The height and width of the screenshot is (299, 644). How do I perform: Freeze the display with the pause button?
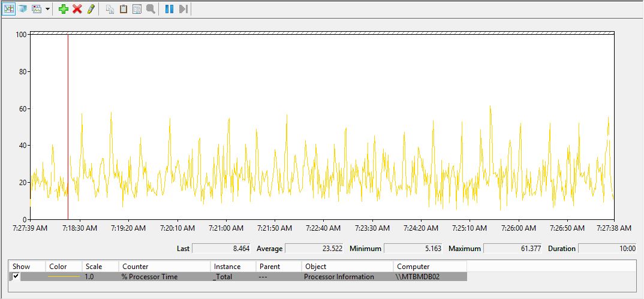click(x=169, y=8)
